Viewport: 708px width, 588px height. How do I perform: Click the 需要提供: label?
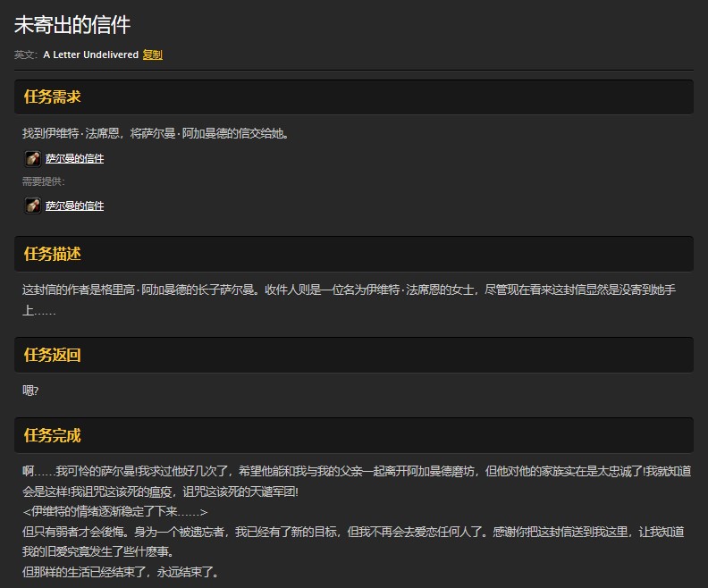(x=44, y=181)
